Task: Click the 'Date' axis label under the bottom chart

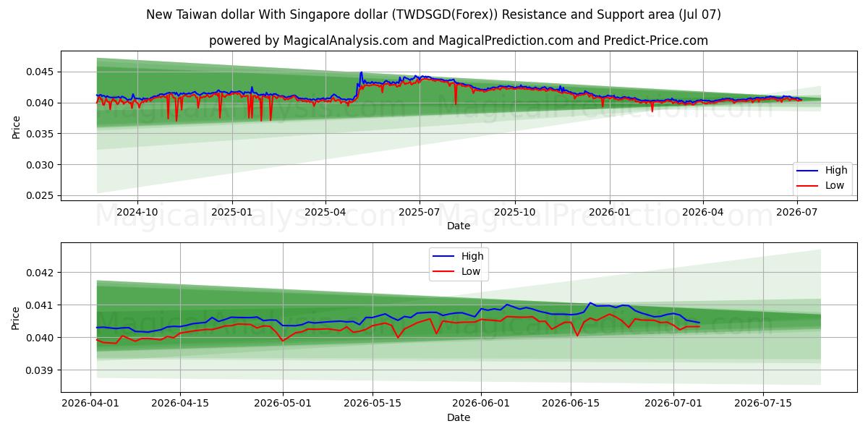Action: [459, 417]
